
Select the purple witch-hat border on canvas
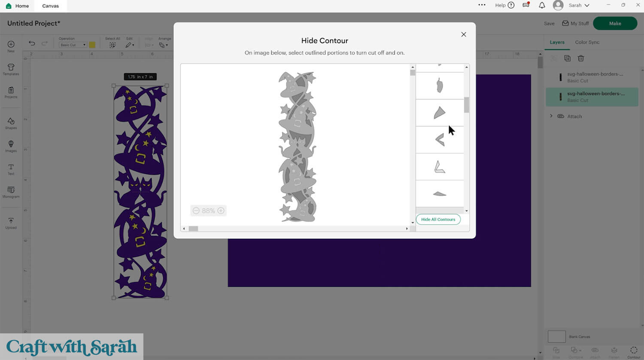140,192
